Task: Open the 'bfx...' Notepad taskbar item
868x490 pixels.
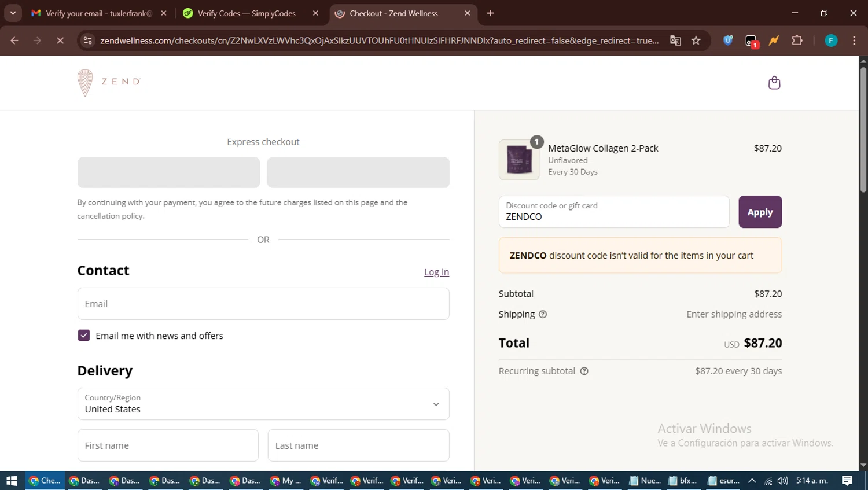Action: (x=683, y=481)
